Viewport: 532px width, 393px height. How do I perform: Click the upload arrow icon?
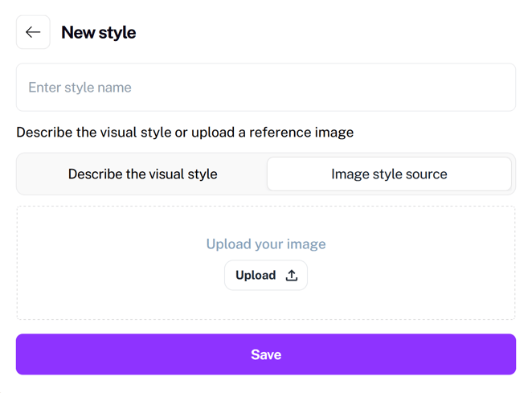pyautogui.click(x=292, y=275)
